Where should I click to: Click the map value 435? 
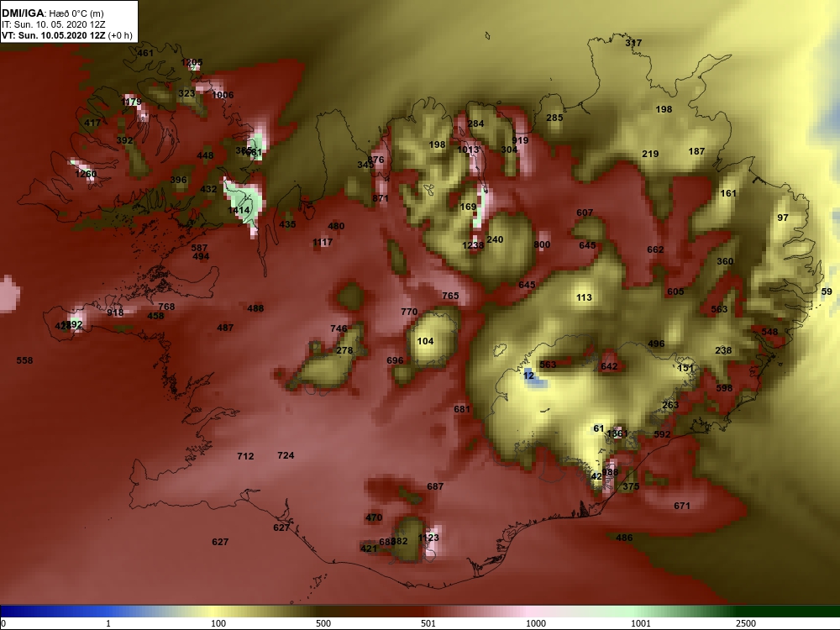(287, 224)
